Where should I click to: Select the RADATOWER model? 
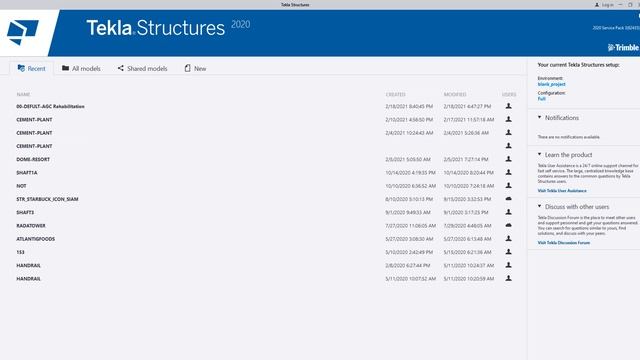(x=266, y=225)
